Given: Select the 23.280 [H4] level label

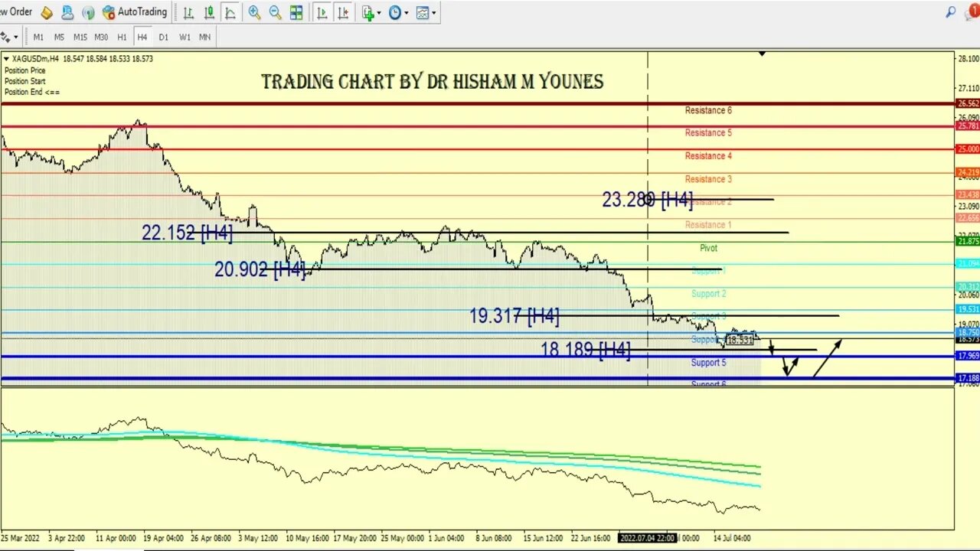Looking at the screenshot, I should point(647,201).
